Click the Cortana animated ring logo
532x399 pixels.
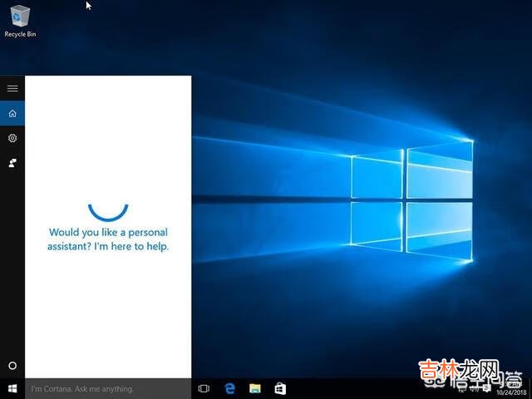tap(108, 208)
